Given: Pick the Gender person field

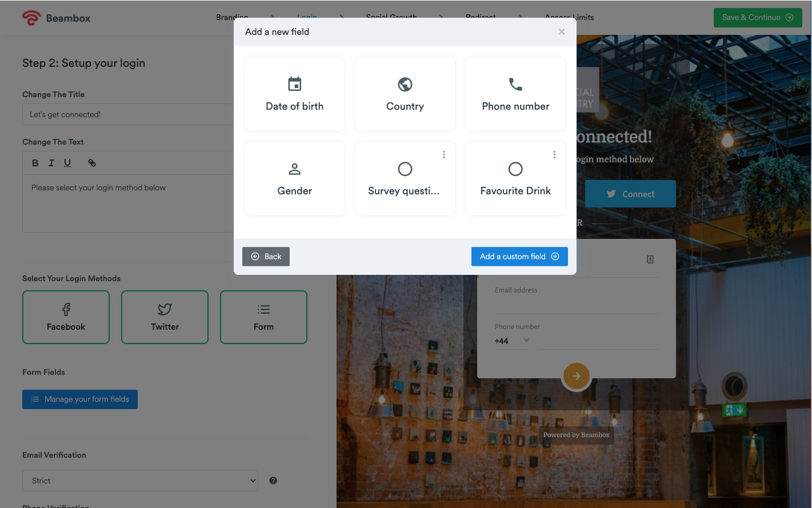Looking at the screenshot, I should (294, 179).
